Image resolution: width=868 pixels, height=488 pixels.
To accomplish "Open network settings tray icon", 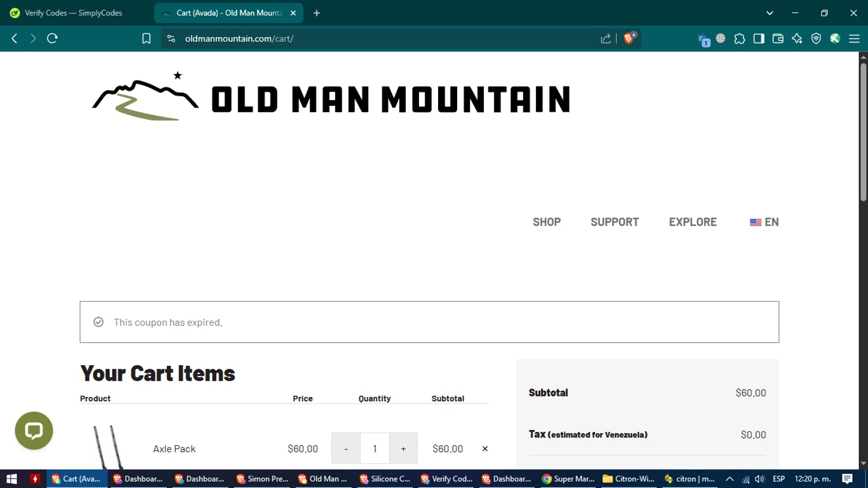I will click(746, 479).
